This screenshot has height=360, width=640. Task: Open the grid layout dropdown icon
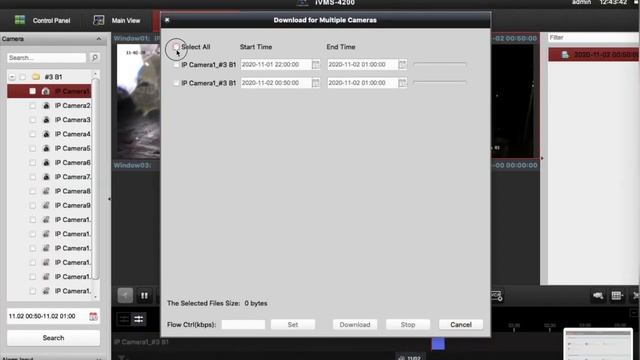pyautogui.click(x=617, y=296)
